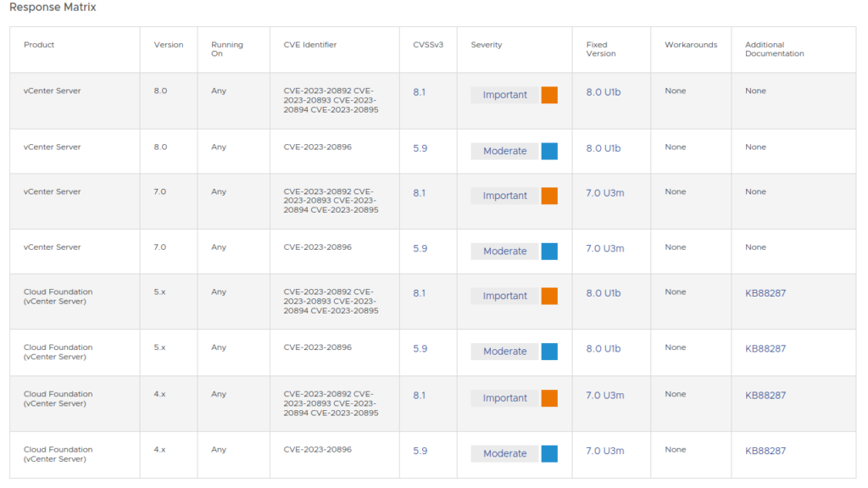The height and width of the screenshot is (488, 868).
Task: Open fixed version 7.0 U3m for vCenter 7.0 Important row
Action: (x=605, y=193)
